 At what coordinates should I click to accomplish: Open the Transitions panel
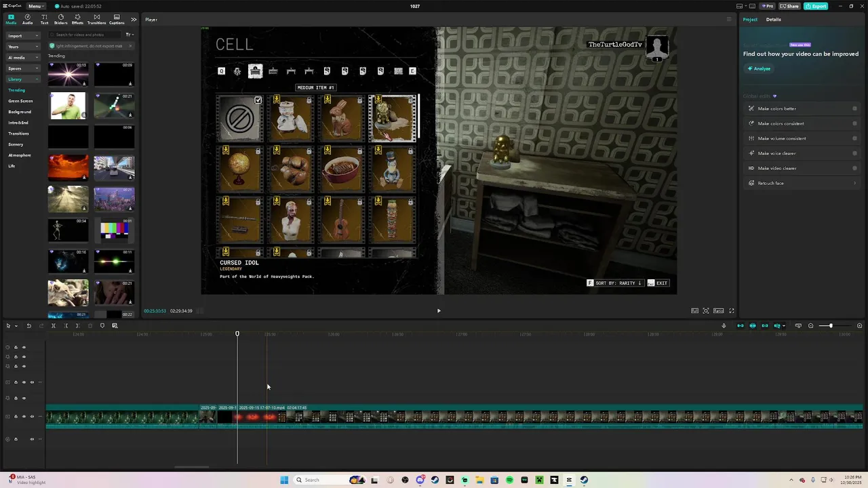tap(96, 19)
